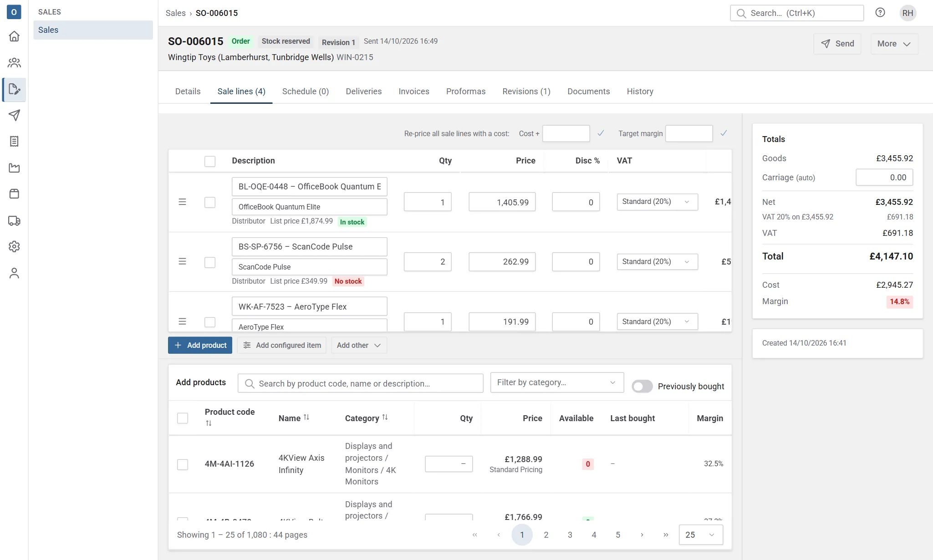933x560 pixels.
Task: Tick the AeroType Flex line checkbox
Action: (x=210, y=322)
